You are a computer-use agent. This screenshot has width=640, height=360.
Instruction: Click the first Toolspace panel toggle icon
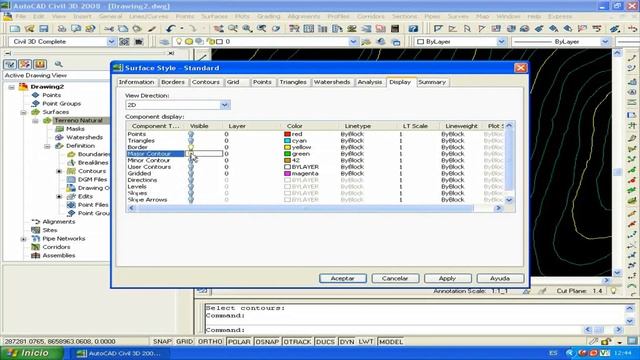[x=10, y=64]
